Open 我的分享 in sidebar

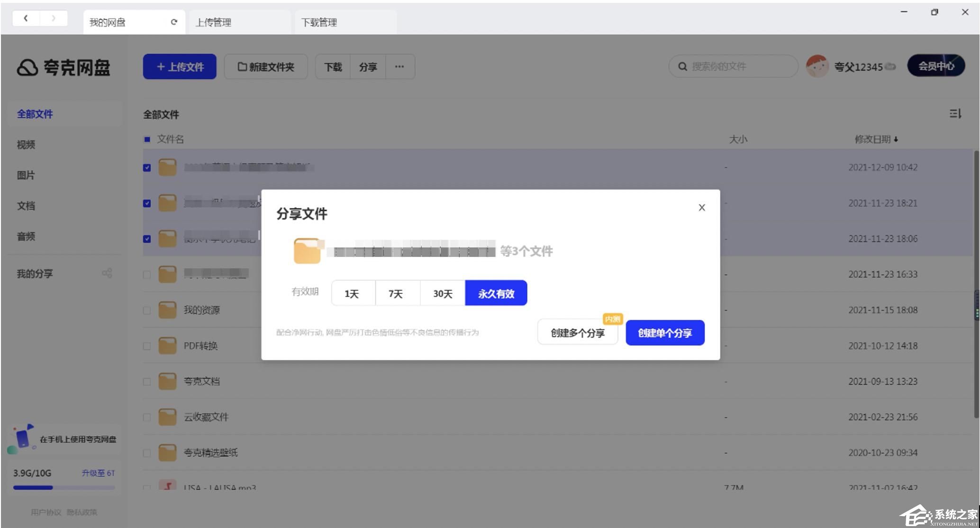click(x=35, y=273)
